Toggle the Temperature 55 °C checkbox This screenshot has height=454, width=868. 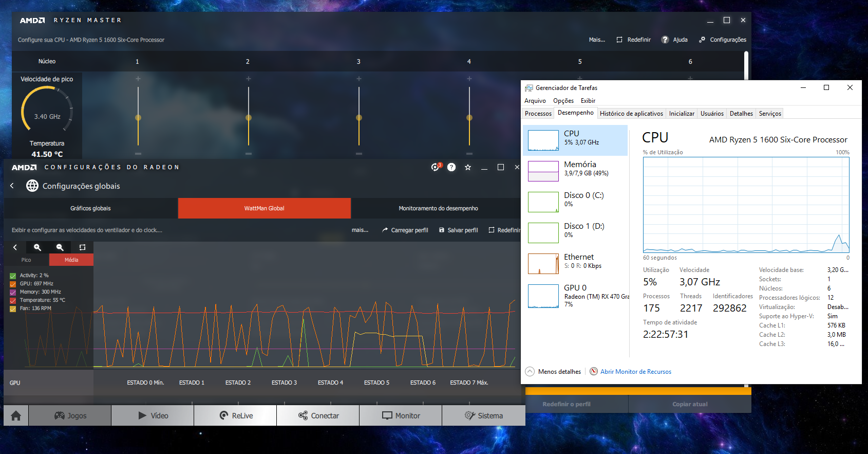pyautogui.click(x=13, y=300)
